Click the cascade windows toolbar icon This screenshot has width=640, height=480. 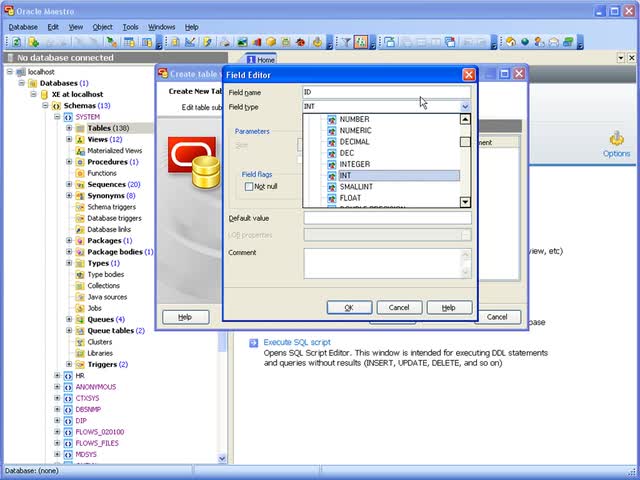pos(390,42)
